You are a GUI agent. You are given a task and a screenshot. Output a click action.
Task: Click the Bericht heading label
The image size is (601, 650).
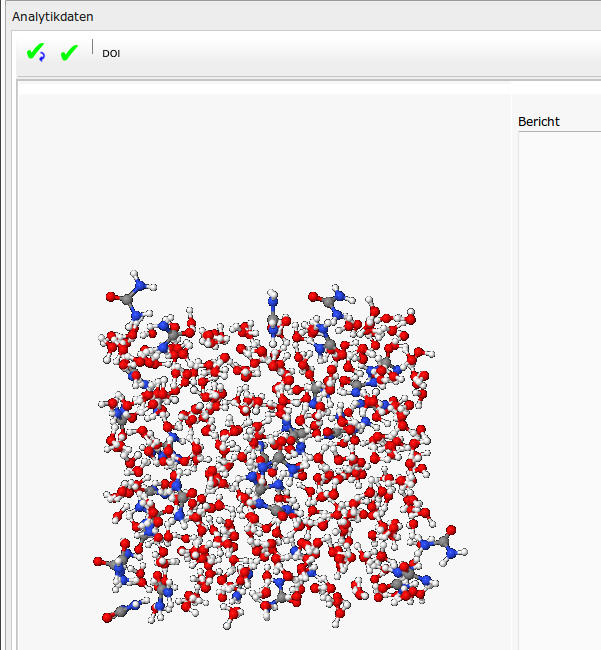pos(539,122)
